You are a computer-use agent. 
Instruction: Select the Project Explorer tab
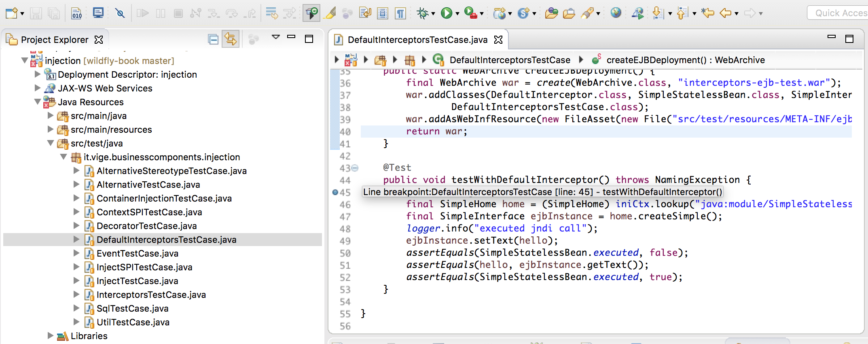55,40
